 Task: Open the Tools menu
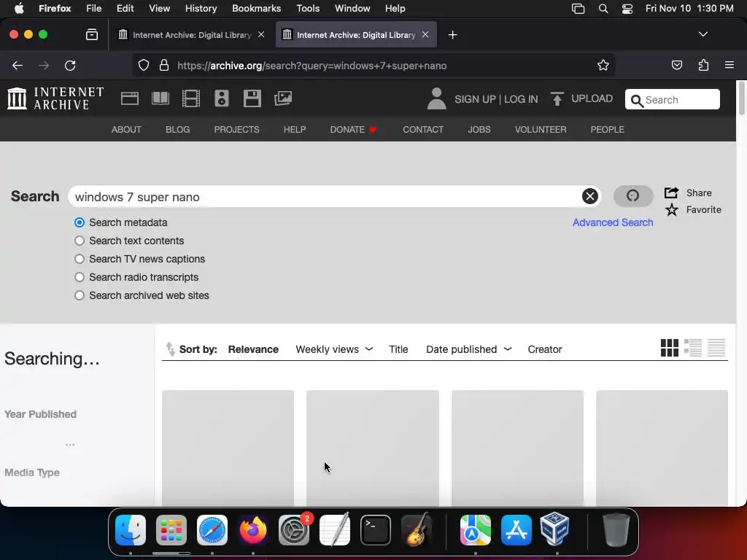point(308,8)
